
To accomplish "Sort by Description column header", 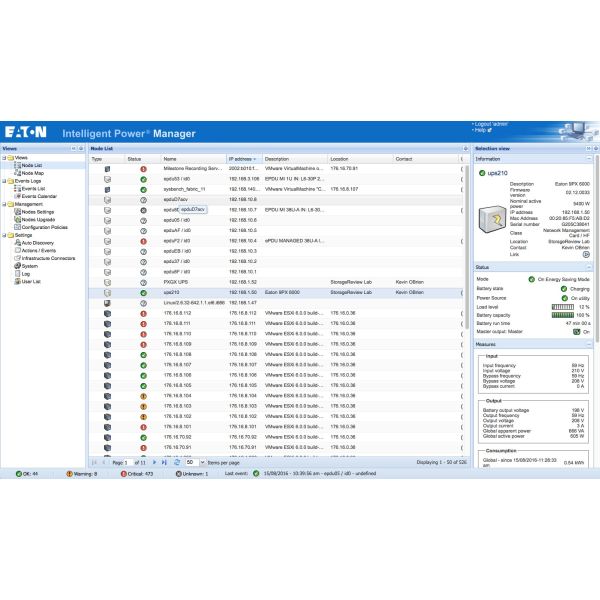I will [x=295, y=159].
